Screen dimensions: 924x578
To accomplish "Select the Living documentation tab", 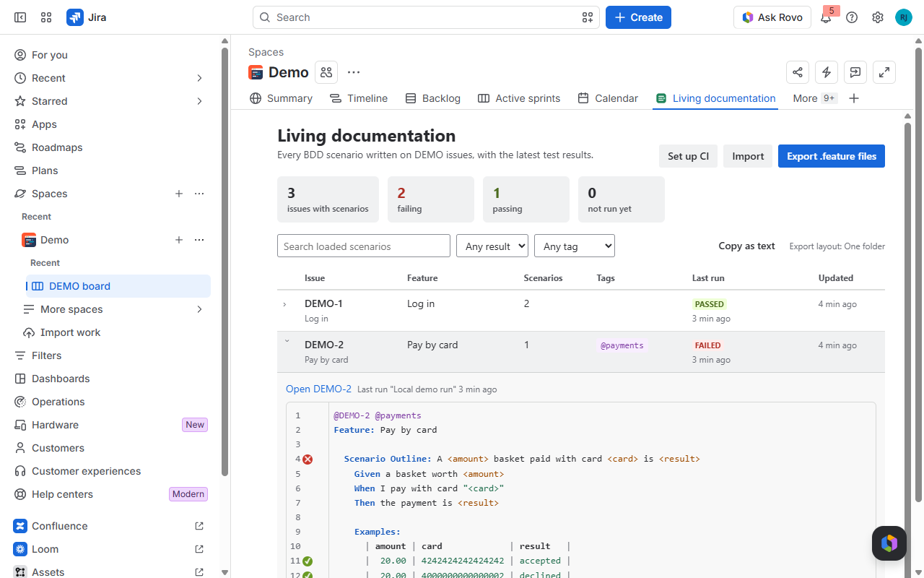I will click(x=715, y=98).
